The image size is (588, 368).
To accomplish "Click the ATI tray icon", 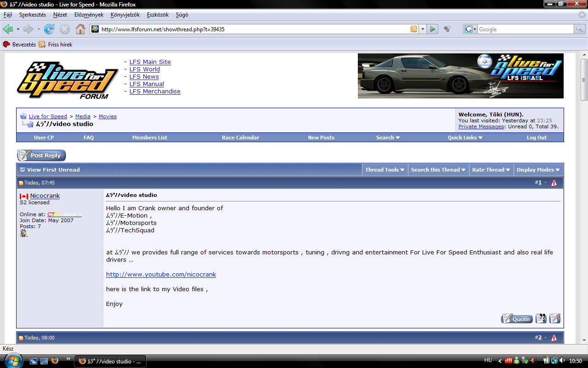I will point(509,361).
